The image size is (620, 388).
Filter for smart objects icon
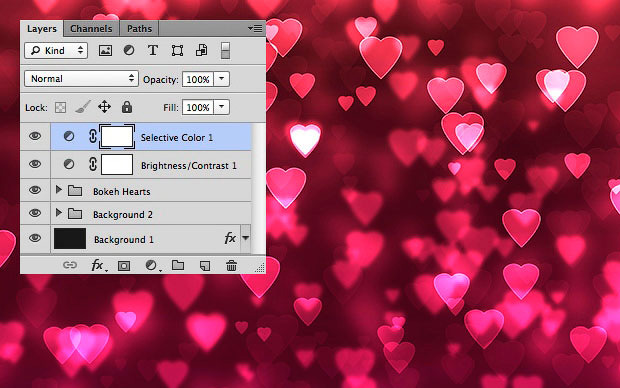coord(202,50)
